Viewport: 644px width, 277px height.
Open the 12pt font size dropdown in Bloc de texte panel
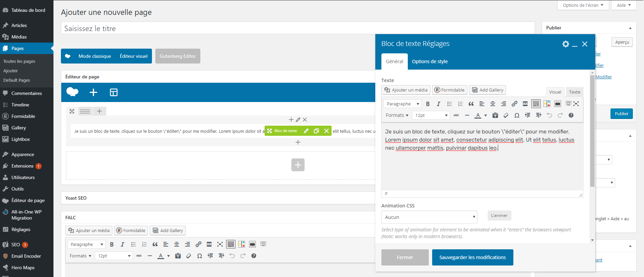coord(431,116)
